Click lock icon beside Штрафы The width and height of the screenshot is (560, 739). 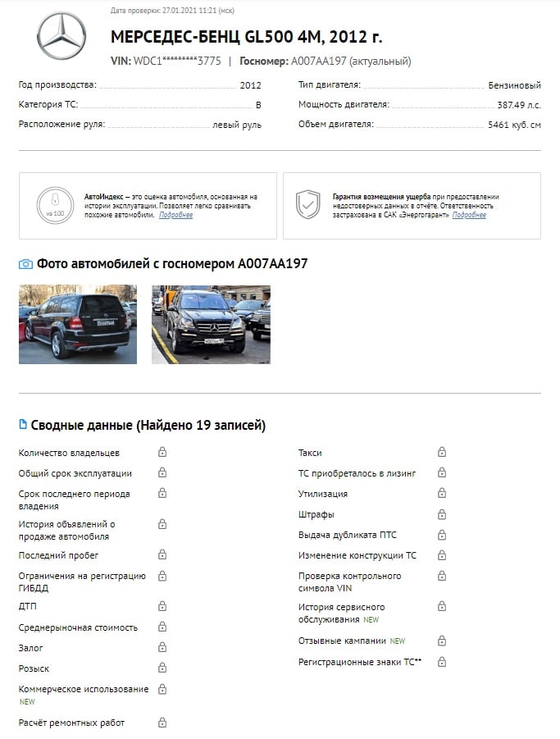pyautogui.click(x=442, y=514)
